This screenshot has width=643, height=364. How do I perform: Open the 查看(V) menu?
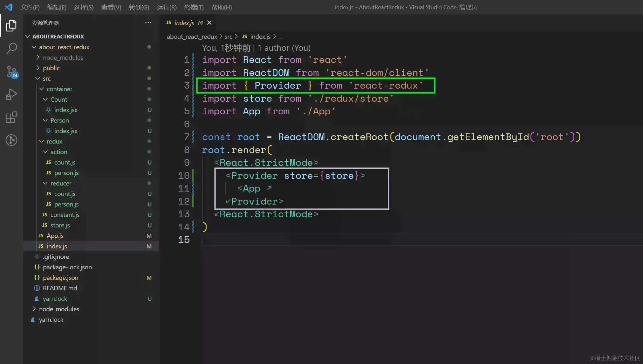[111, 7]
